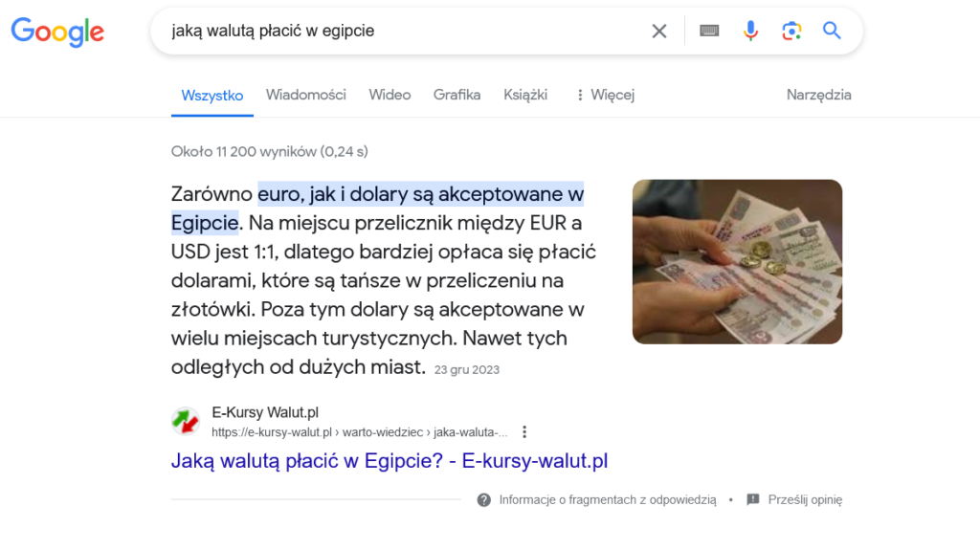Open three-dot options next to result URL
Viewport: 980px width, 550px height.
tap(524, 432)
